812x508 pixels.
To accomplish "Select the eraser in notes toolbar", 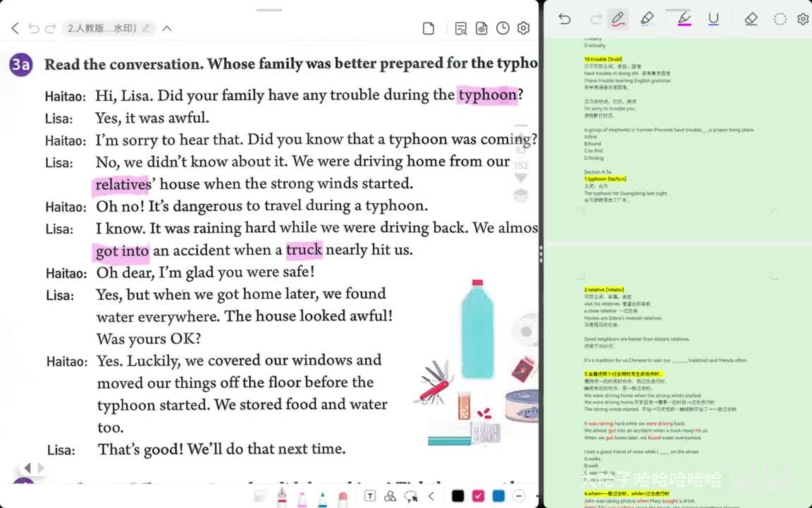I will pyautogui.click(x=751, y=19).
